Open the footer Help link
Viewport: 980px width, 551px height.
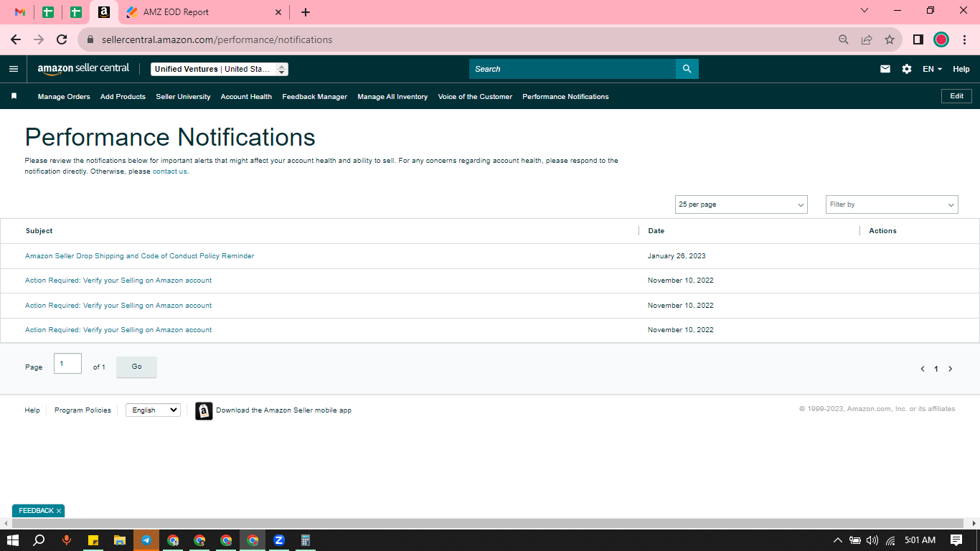[x=32, y=410]
